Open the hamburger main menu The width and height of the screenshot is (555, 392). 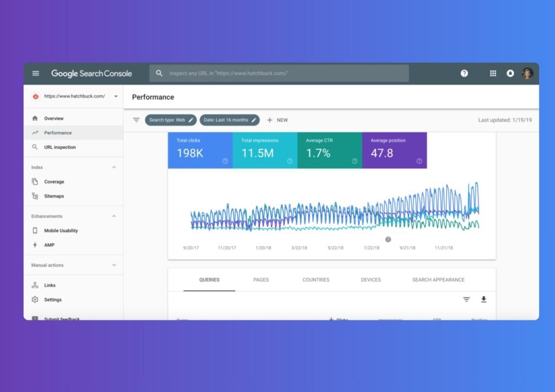pos(36,74)
